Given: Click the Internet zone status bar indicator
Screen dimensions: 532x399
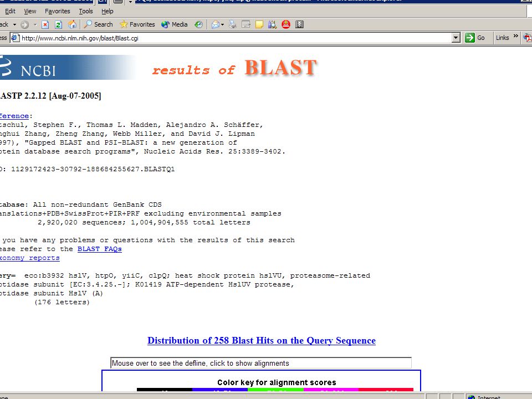Looking at the screenshot, I should (x=483, y=396).
